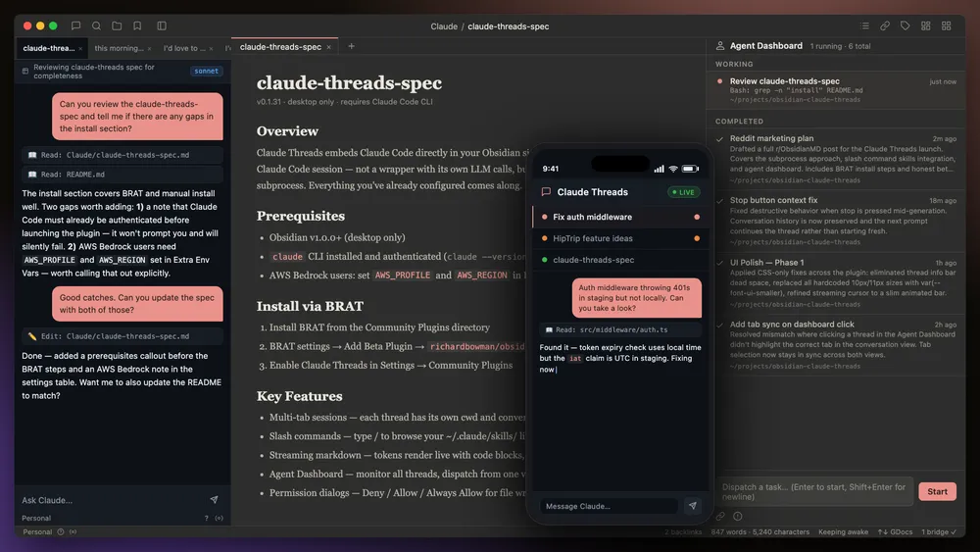Image resolution: width=980 pixels, height=552 pixels.
Task: Tap the phone's send message arrow button
Action: pos(693,506)
